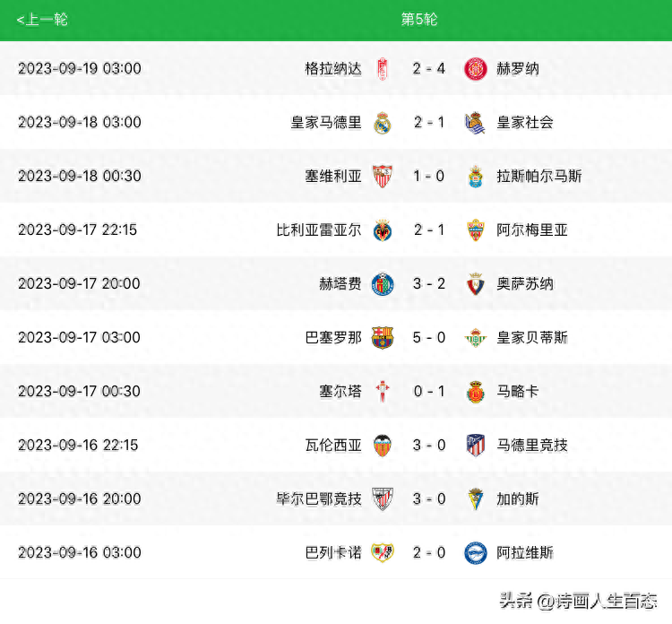
Task: Click match time 2023-09-18 00:30
Action: pyautogui.click(x=80, y=177)
